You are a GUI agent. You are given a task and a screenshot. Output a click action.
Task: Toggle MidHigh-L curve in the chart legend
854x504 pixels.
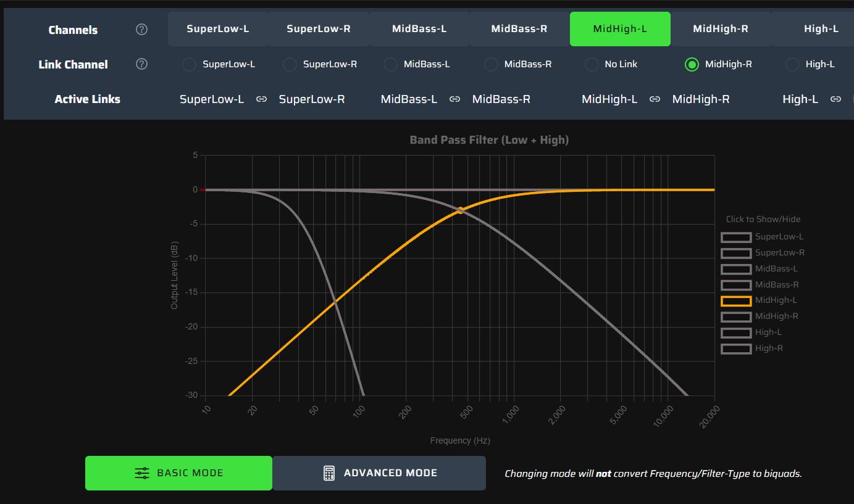point(736,300)
